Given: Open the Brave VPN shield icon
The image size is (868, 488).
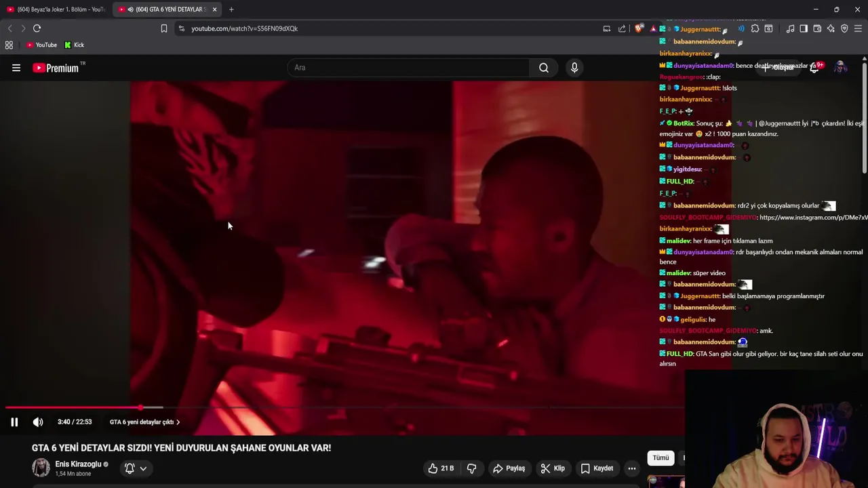Looking at the screenshot, I should (844, 28).
